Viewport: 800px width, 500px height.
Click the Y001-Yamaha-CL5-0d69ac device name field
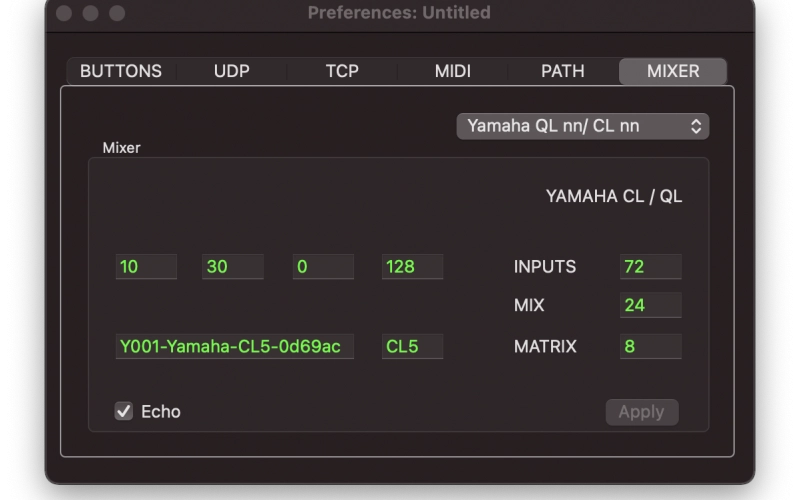coord(235,346)
